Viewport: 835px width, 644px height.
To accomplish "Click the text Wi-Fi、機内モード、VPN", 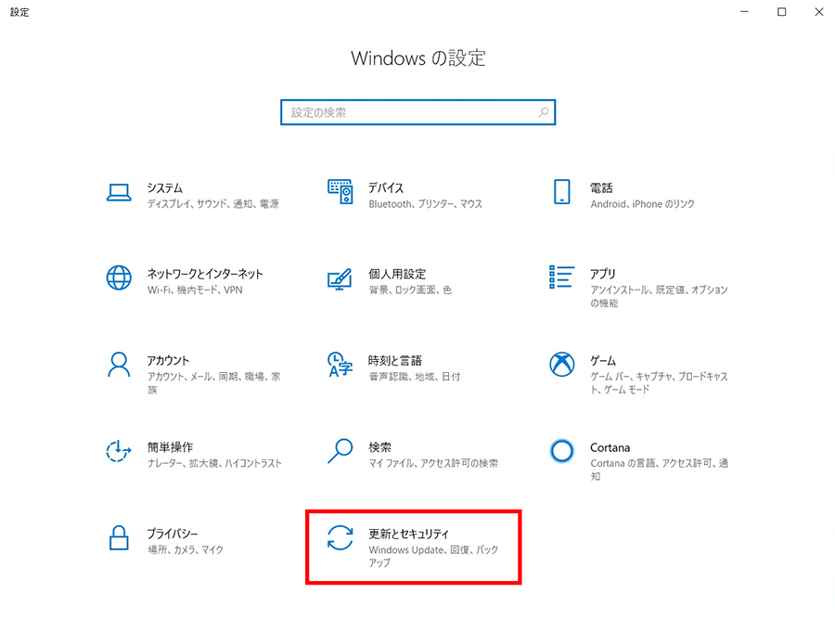I will [195, 290].
